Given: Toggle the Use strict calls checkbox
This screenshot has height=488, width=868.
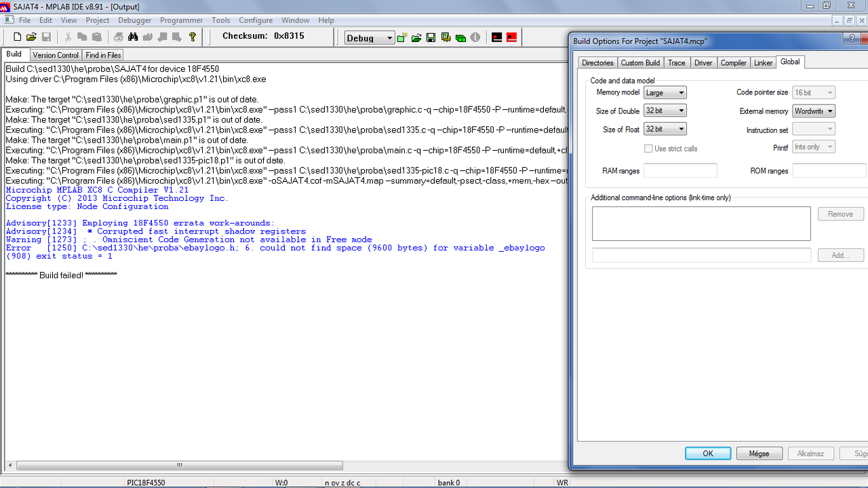Looking at the screenshot, I should (x=648, y=149).
